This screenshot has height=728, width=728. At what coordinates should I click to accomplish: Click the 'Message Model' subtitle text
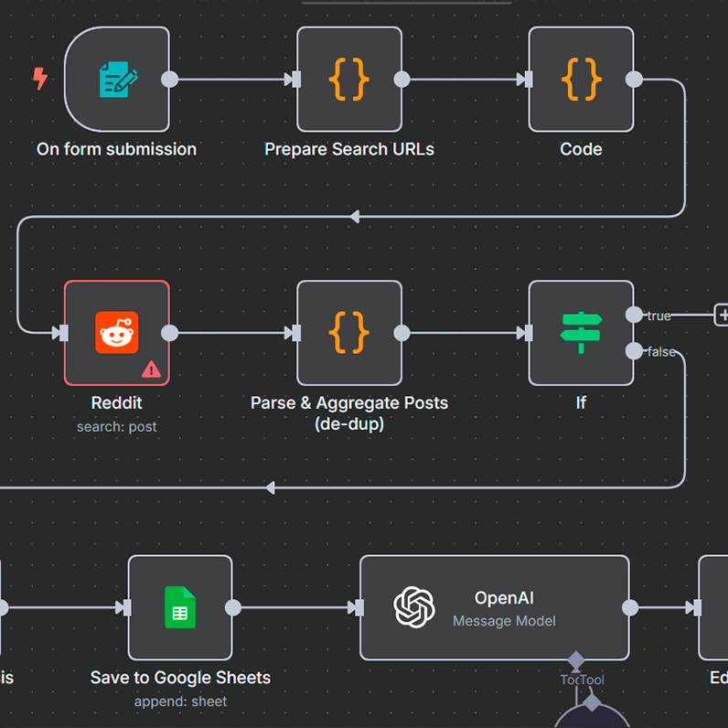coord(504,621)
